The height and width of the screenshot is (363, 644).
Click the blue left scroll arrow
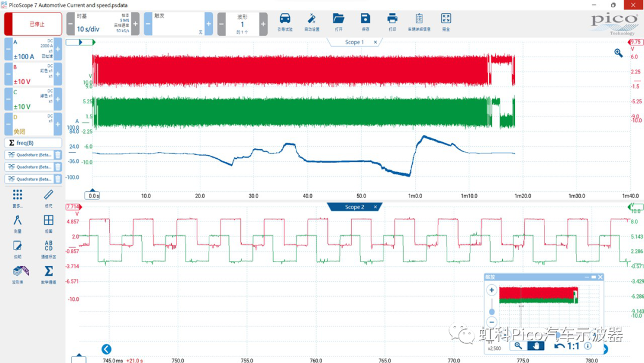tap(106, 349)
